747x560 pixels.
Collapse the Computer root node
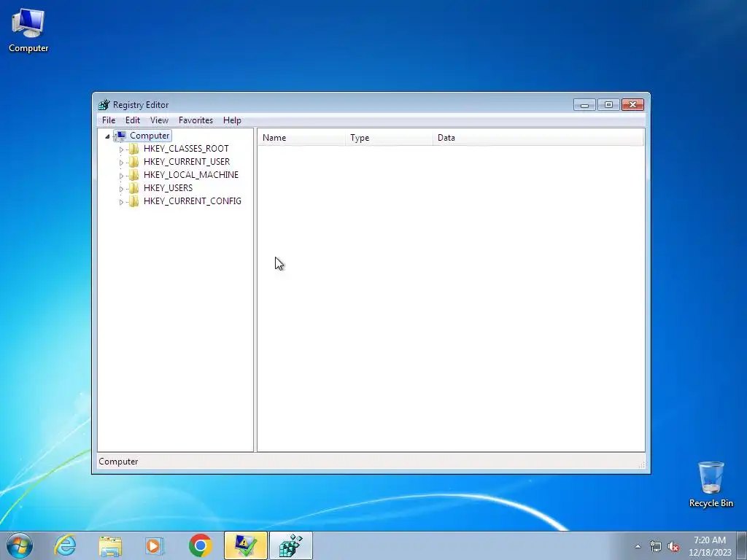[x=107, y=136]
